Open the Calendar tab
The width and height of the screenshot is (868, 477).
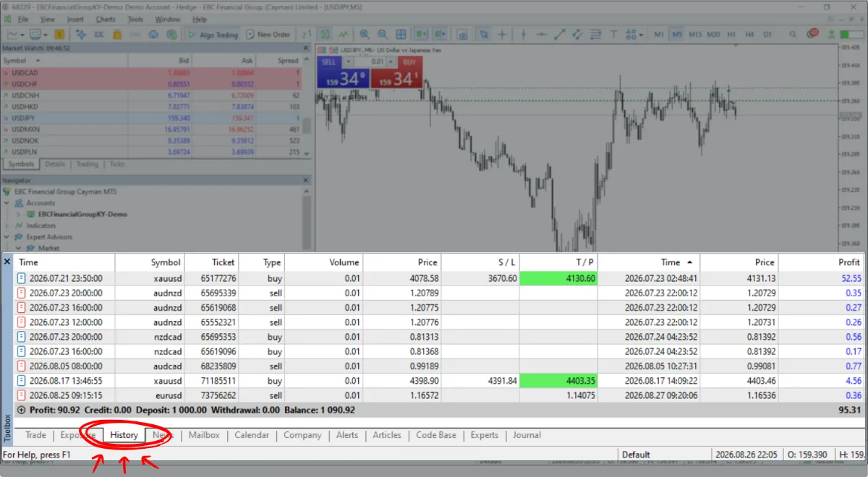(252, 435)
